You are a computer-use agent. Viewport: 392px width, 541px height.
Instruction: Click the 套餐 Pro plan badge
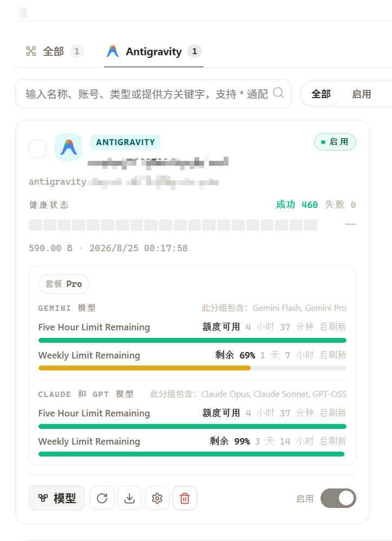(x=63, y=284)
